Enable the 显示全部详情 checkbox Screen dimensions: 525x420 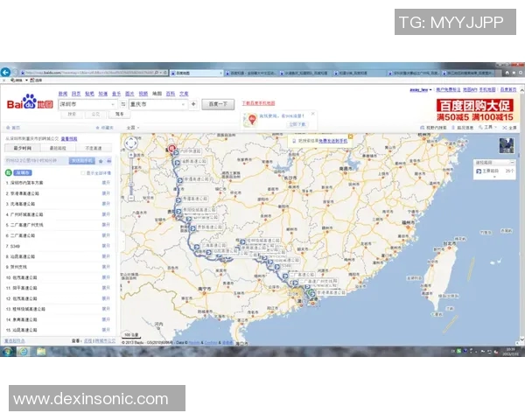pyautogui.click(x=84, y=172)
